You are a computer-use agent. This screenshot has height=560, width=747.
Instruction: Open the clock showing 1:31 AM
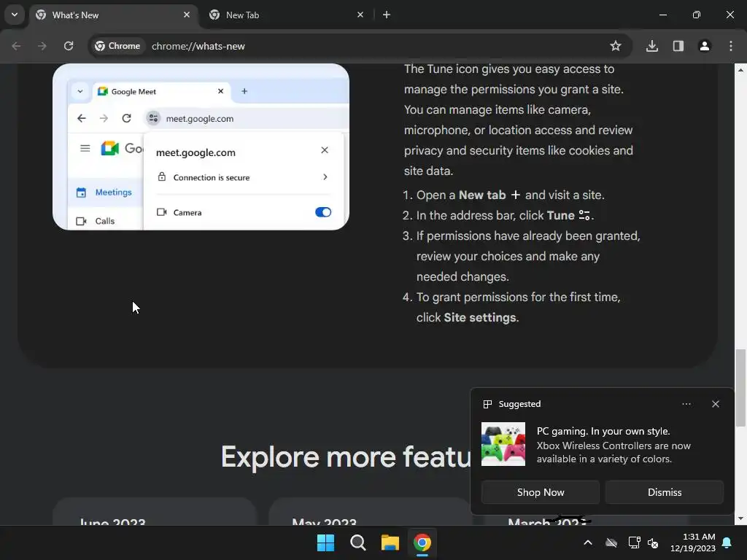coord(693,542)
